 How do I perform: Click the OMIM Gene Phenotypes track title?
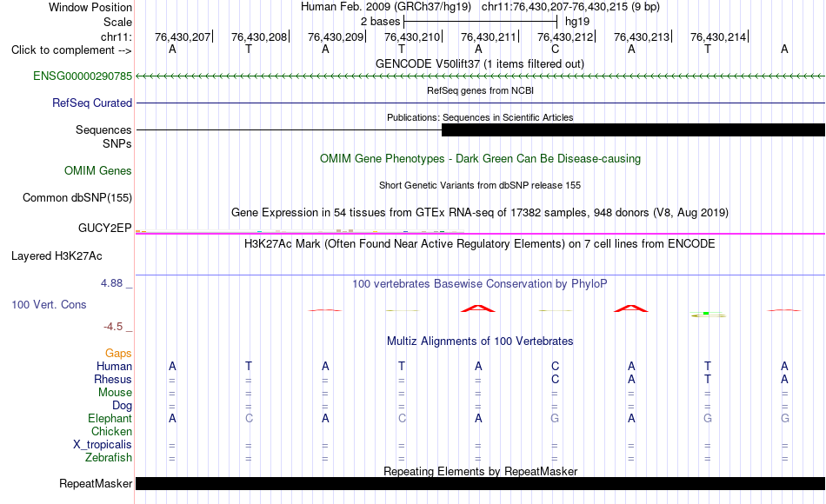480,158
